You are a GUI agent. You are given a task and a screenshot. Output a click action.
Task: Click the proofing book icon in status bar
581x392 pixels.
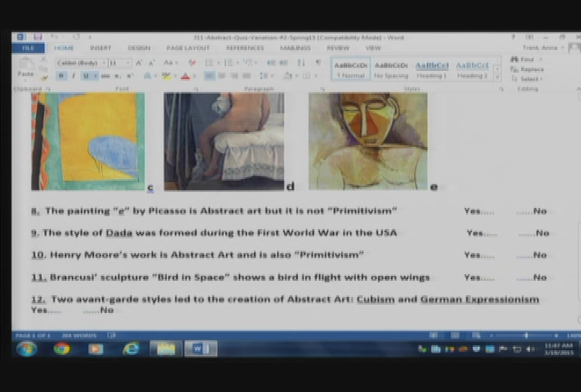coord(111,336)
